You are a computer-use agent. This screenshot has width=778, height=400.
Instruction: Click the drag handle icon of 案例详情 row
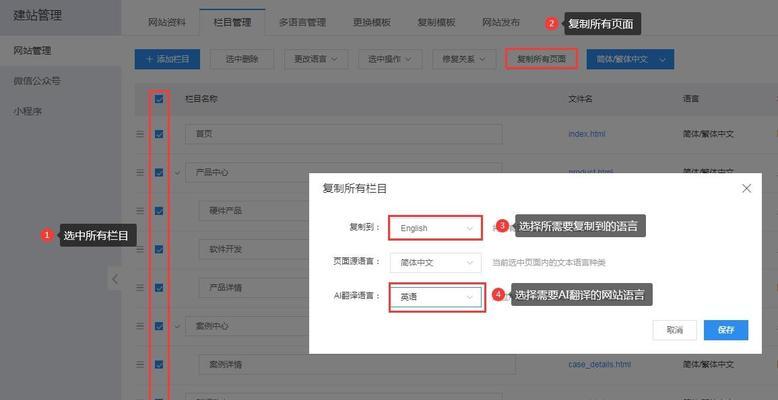[140, 365]
